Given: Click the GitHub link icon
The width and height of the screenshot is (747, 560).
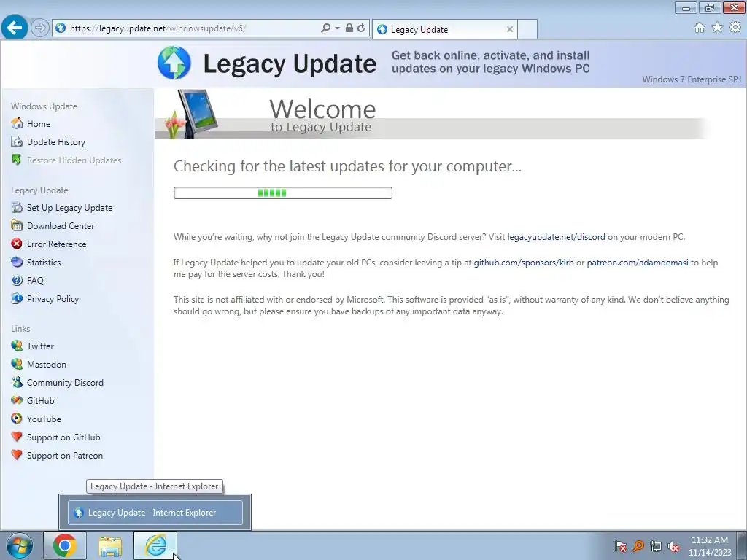Looking at the screenshot, I should tap(17, 401).
